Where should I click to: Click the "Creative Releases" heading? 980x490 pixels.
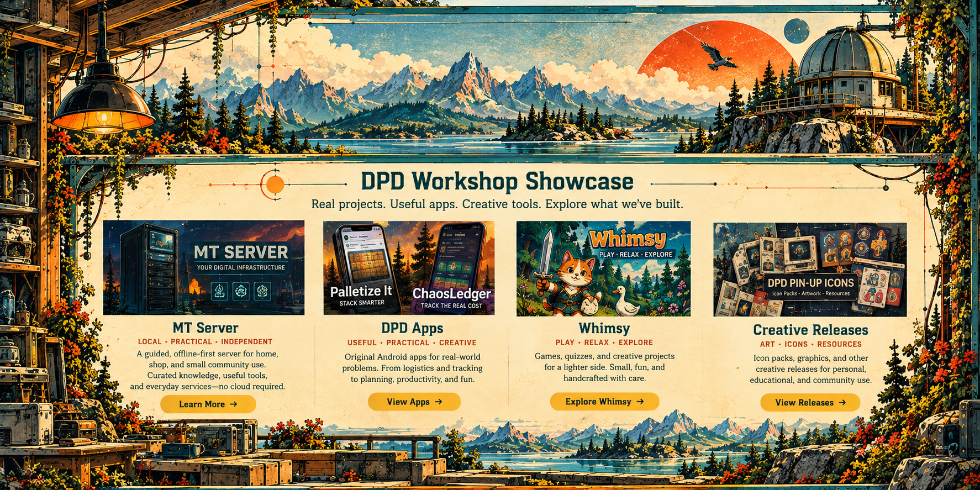coord(810,330)
